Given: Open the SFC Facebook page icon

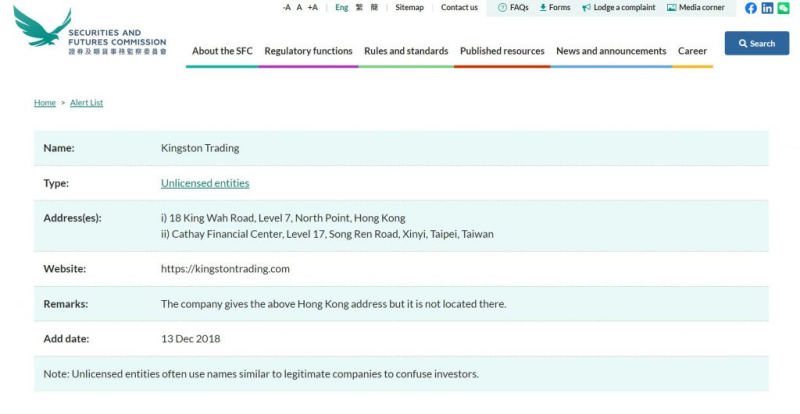Looking at the screenshot, I should tap(751, 8).
